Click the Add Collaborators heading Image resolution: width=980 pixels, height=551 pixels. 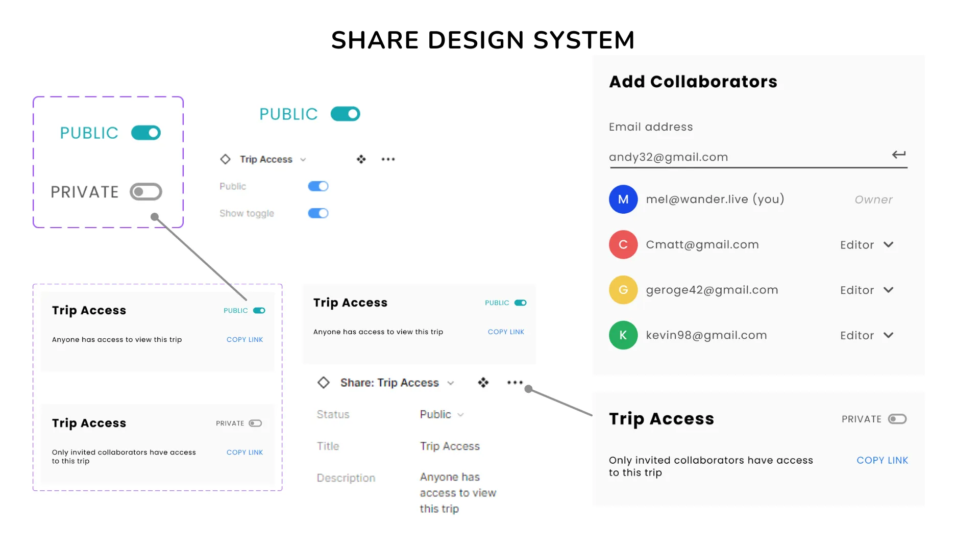point(693,82)
